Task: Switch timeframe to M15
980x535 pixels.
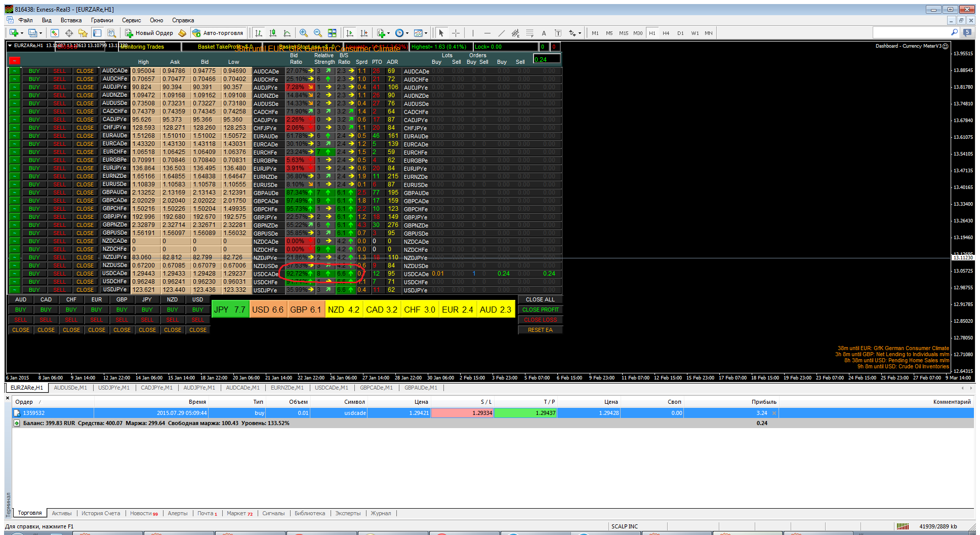Action: click(x=624, y=33)
